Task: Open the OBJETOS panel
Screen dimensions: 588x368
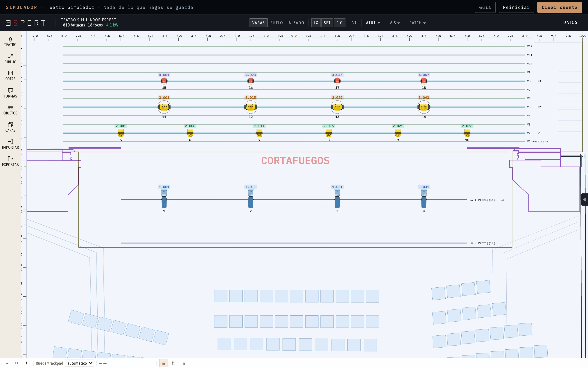Action: [10, 110]
